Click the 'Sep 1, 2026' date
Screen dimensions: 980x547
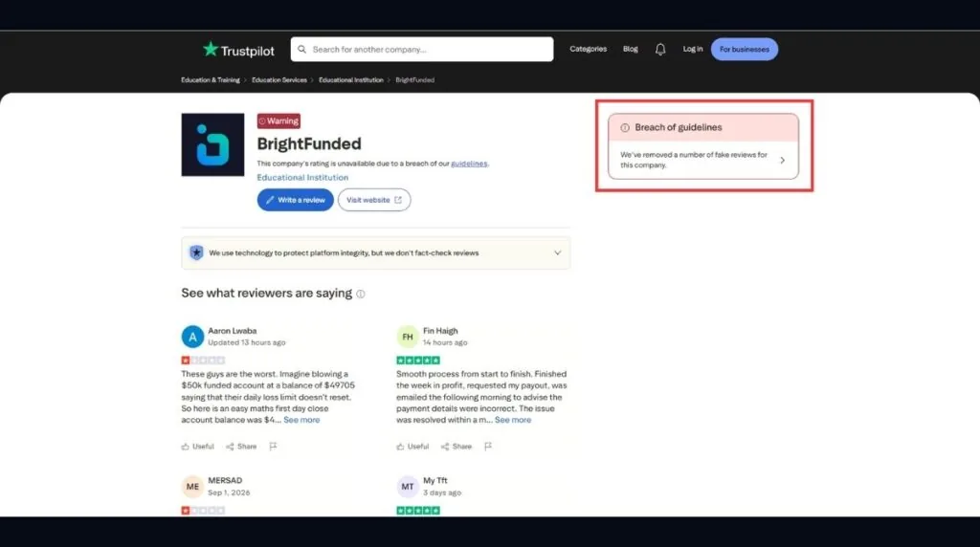click(x=229, y=492)
